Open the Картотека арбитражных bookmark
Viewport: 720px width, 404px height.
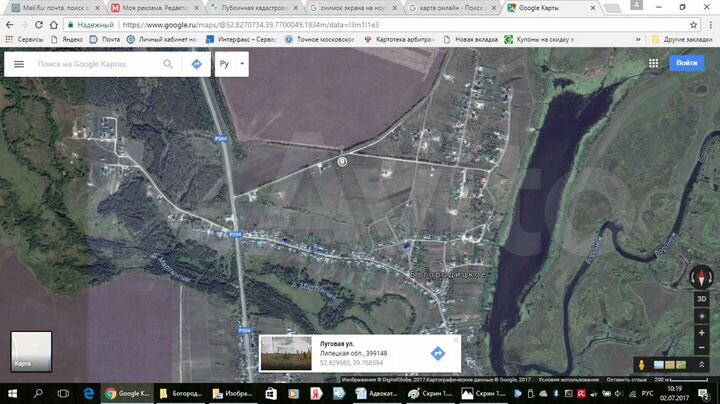point(399,39)
